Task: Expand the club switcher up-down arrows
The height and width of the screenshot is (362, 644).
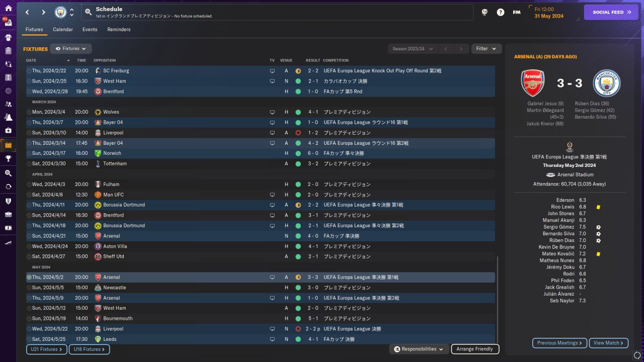Action: [72, 12]
